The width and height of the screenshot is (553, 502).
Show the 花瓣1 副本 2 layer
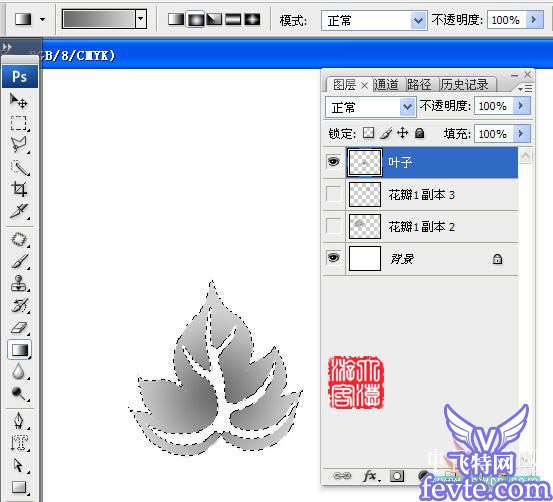point(334,226)
